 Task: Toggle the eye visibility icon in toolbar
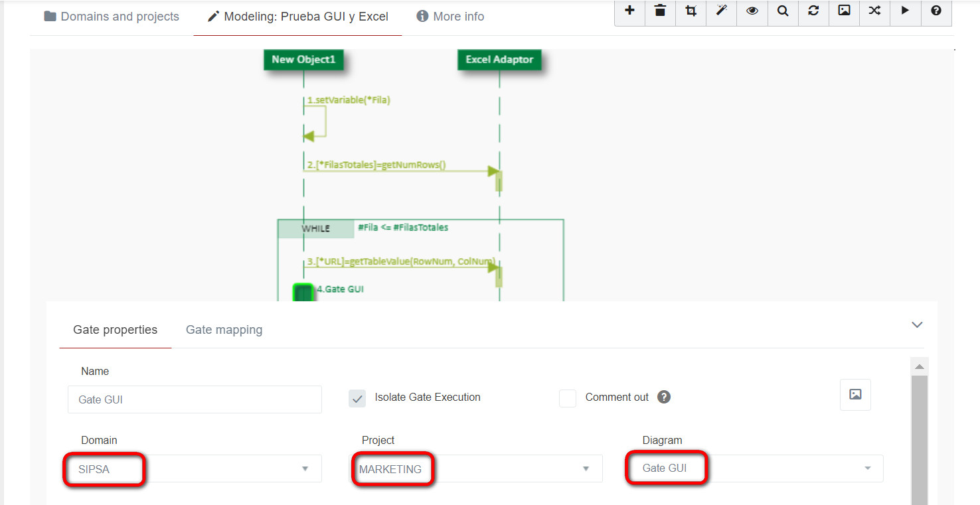pos(752,11)
